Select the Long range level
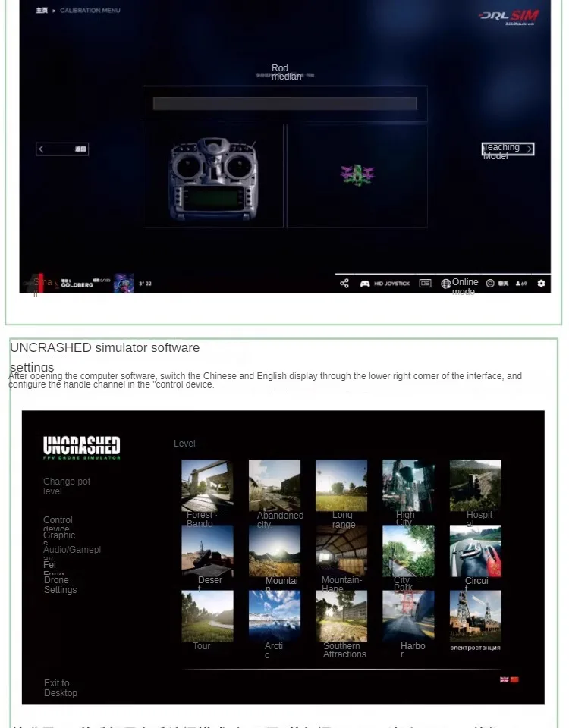569x728 pixels. [341, 485]
